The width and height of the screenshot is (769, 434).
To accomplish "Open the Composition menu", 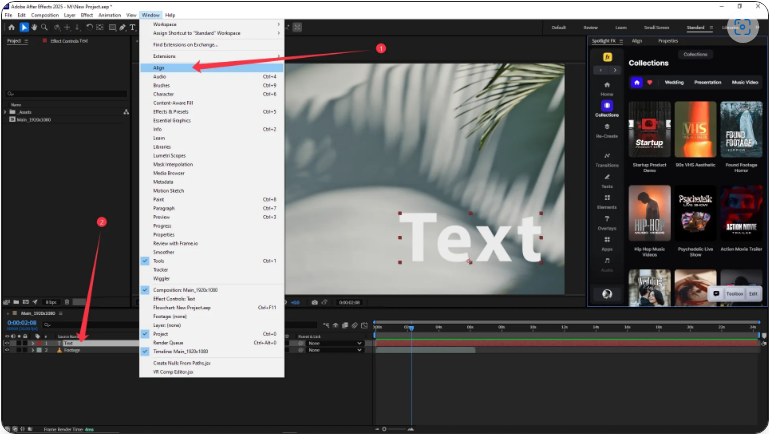I will pos(45,15).
